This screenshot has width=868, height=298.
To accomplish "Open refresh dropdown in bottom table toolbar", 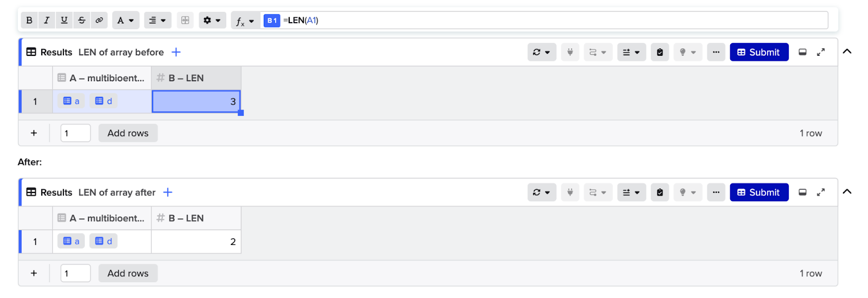I will click(542, 192).
